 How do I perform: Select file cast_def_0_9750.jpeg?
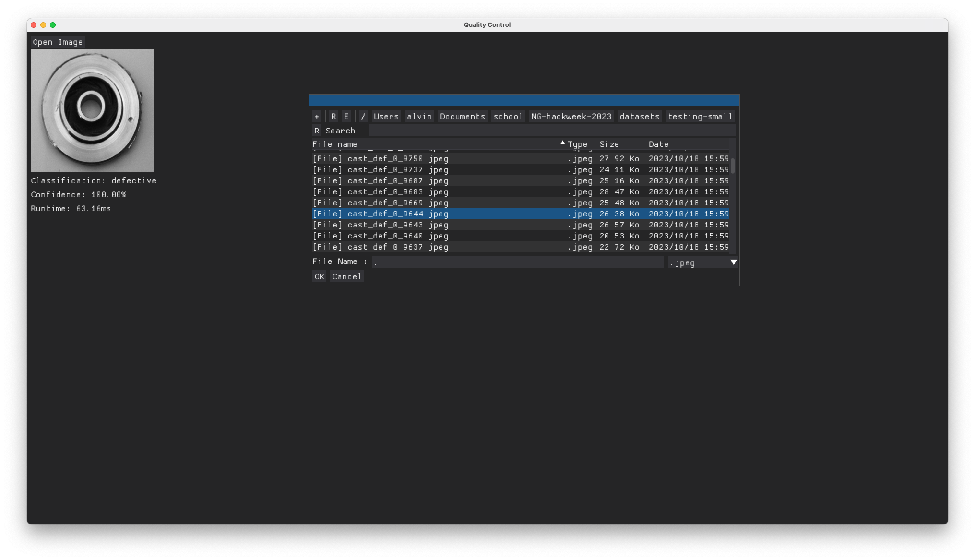(397, 159)
